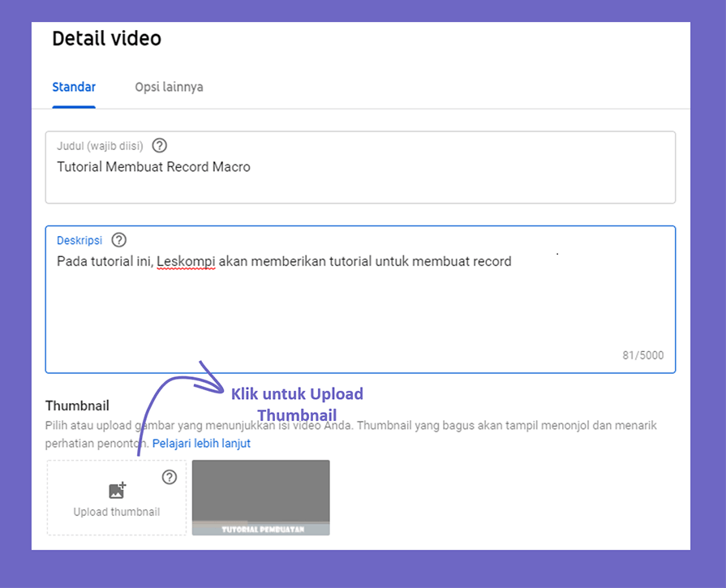726x588 pixels.
Task: Click the misspelled word Leskompi in the description
Action: (186, 262)
